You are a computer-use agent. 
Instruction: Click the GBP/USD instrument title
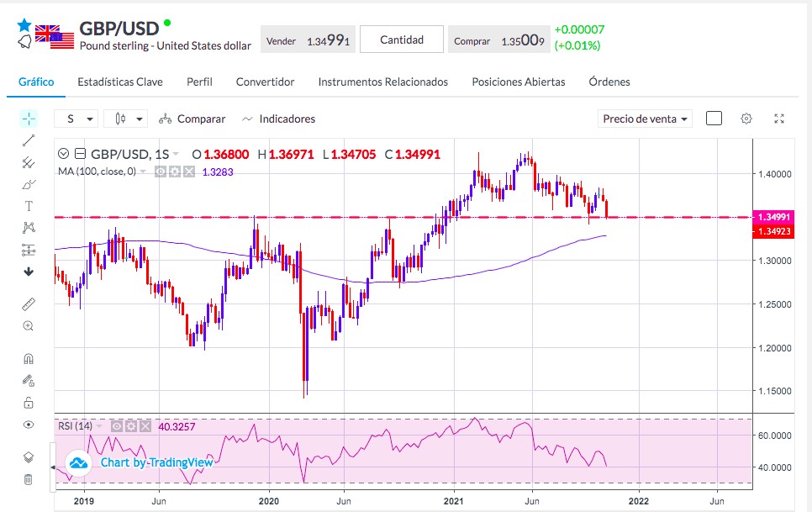[x=119, y=29]
